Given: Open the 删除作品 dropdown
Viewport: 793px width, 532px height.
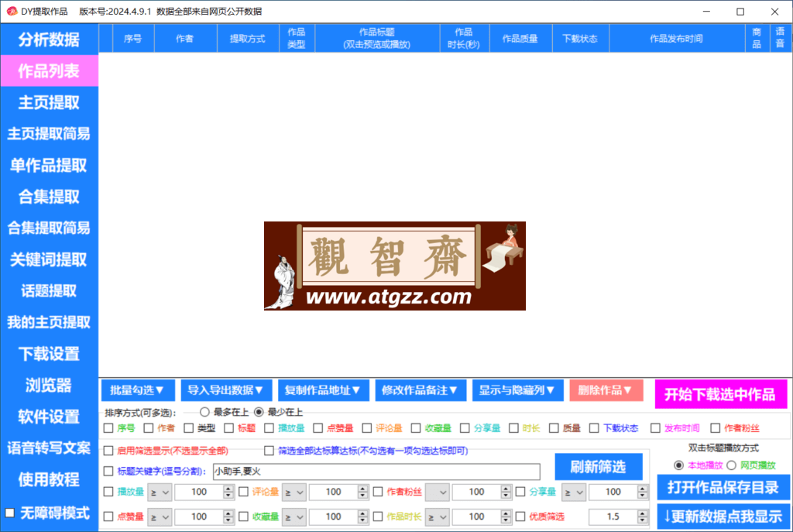Looking at the screenshot, I should [606, 390].
